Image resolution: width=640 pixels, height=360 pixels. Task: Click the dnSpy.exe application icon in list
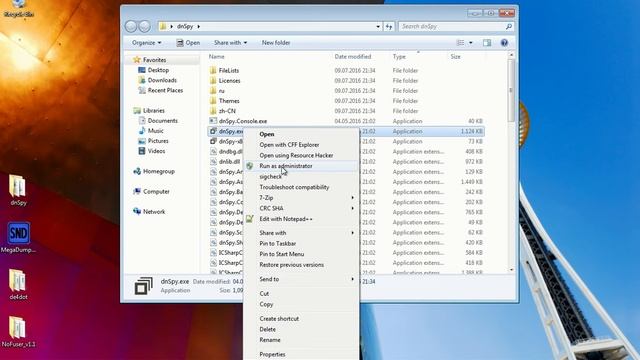(x=213, y=131)
